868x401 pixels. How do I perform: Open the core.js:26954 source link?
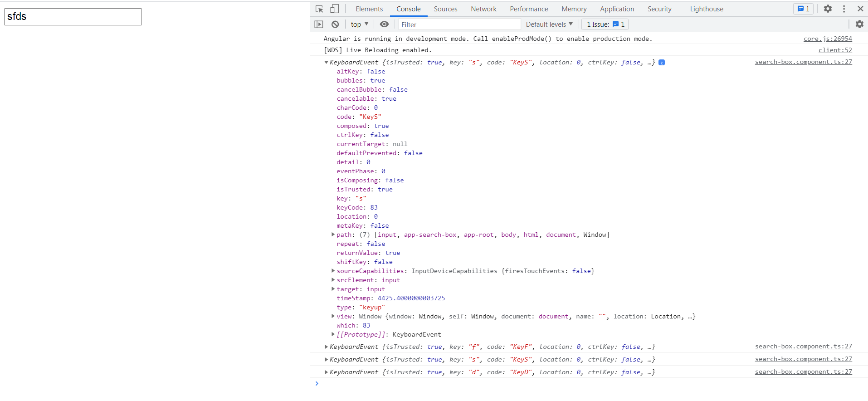828,39
